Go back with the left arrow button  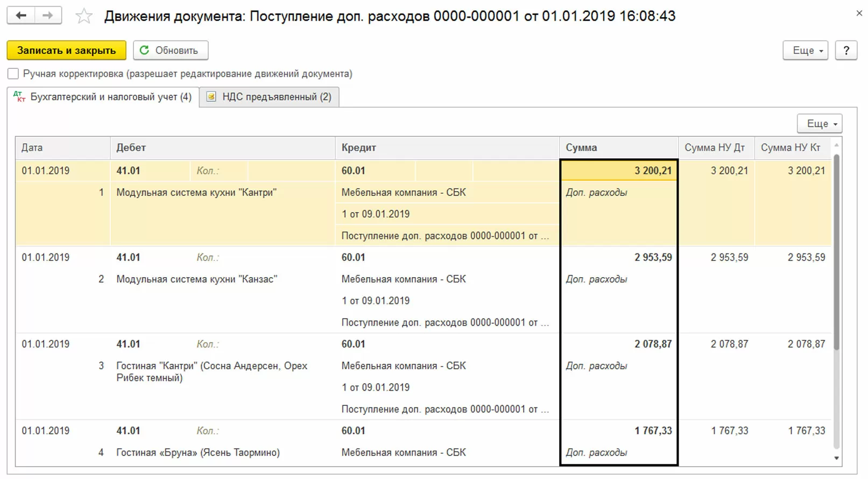coord(21,16)
